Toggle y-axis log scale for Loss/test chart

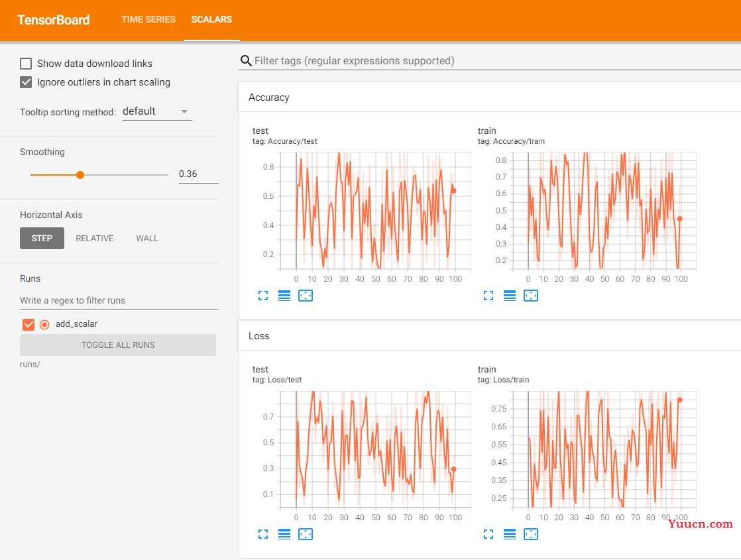284,534
